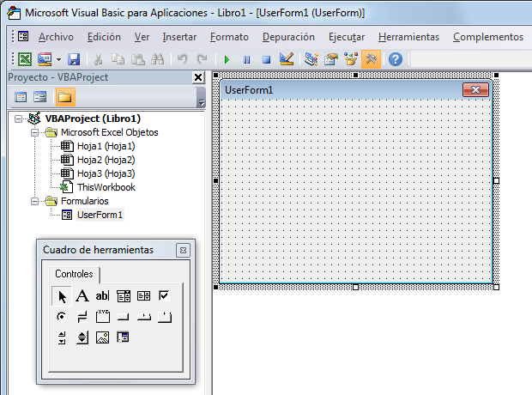Screen dimensions: 532x395
Task: Select the Formularios folder in tree
Action: tap(85, 201)
